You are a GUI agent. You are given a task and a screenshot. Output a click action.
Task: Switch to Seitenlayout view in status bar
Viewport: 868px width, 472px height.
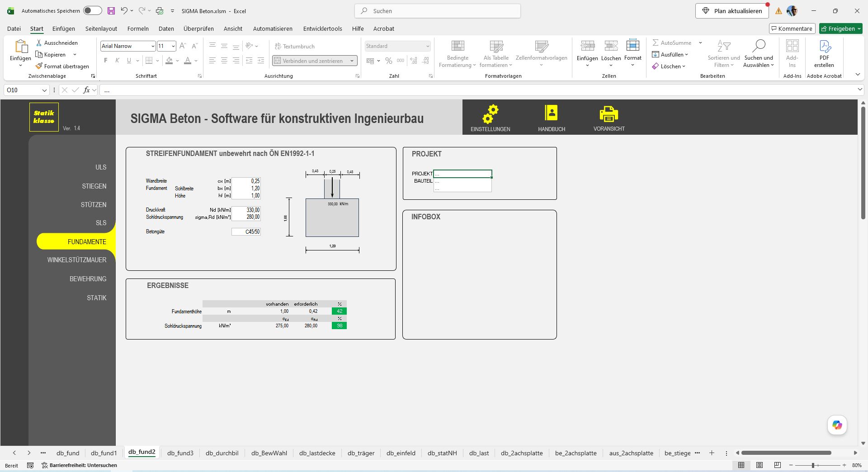coord(759,465)
